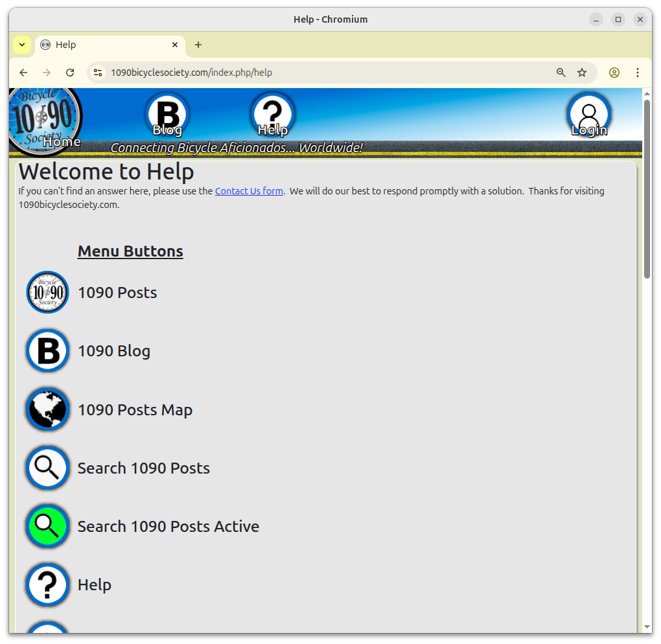Bookmark this page with the star icon
661x644 pixels.
click(581, 72)
